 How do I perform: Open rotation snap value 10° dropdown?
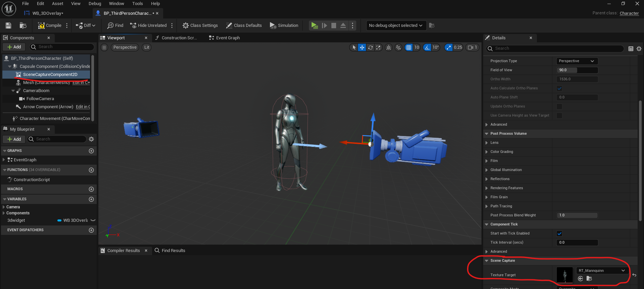[435, 47]
